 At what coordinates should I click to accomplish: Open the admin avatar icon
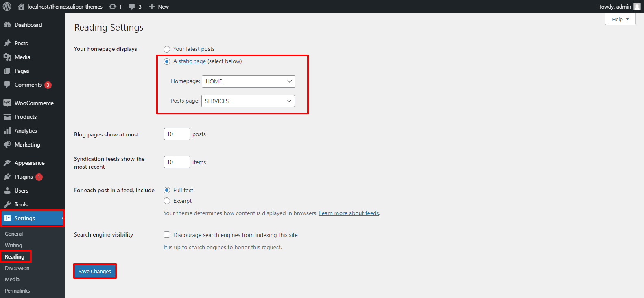point(637,7)
